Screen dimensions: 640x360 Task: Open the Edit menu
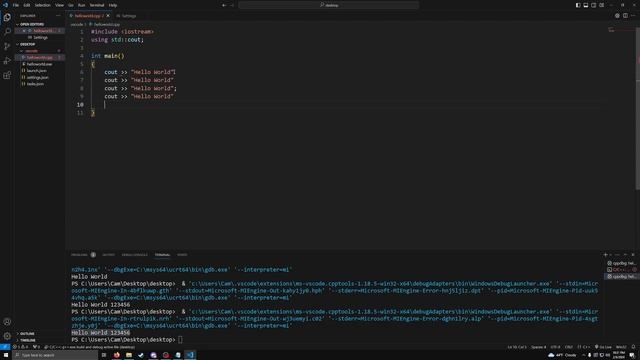click(27, 5)
